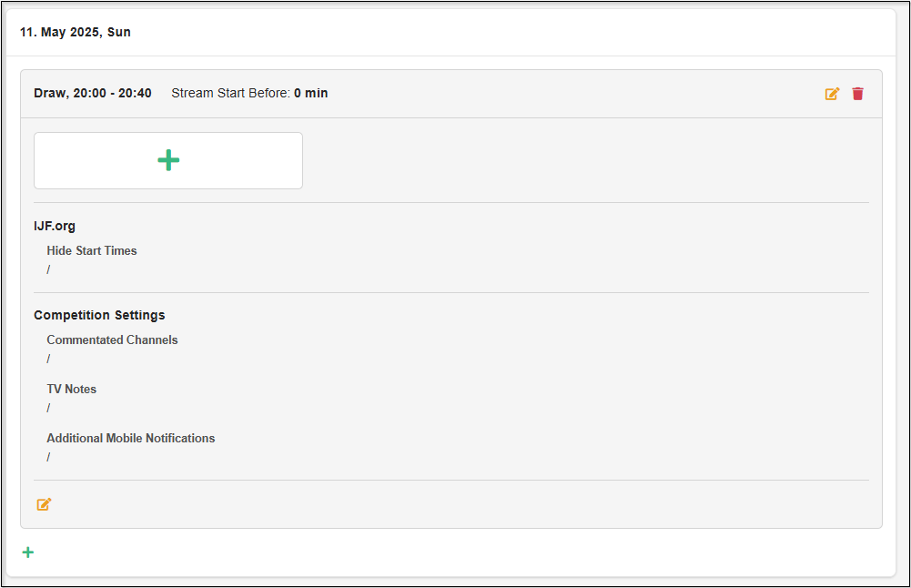This screenshot has width=911, height=588.
Task: Click the slash value under TV Notes
Action: 49,408
